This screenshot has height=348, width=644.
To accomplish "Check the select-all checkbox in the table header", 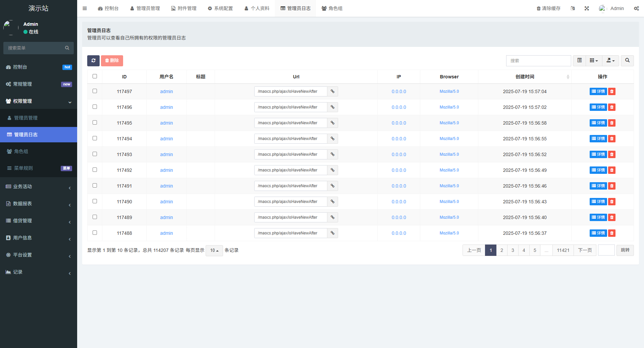I will coord(95,76).
